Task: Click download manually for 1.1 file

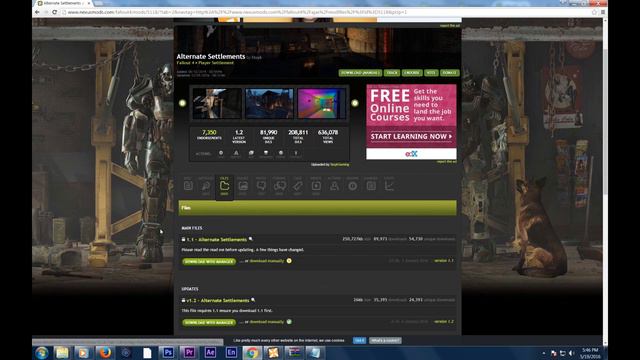Action: 267,261
